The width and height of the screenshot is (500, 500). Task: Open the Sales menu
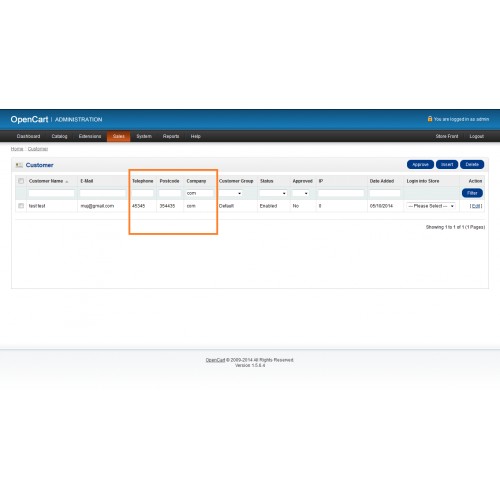[118, 136]
